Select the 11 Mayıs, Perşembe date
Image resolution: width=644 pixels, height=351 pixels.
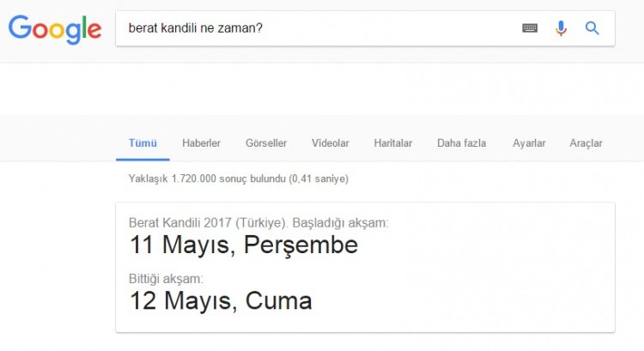243,246
